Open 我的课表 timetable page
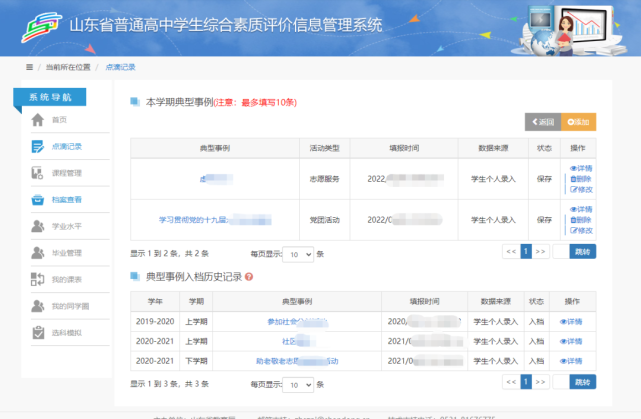The image size is (641, 419). [66, 279]
